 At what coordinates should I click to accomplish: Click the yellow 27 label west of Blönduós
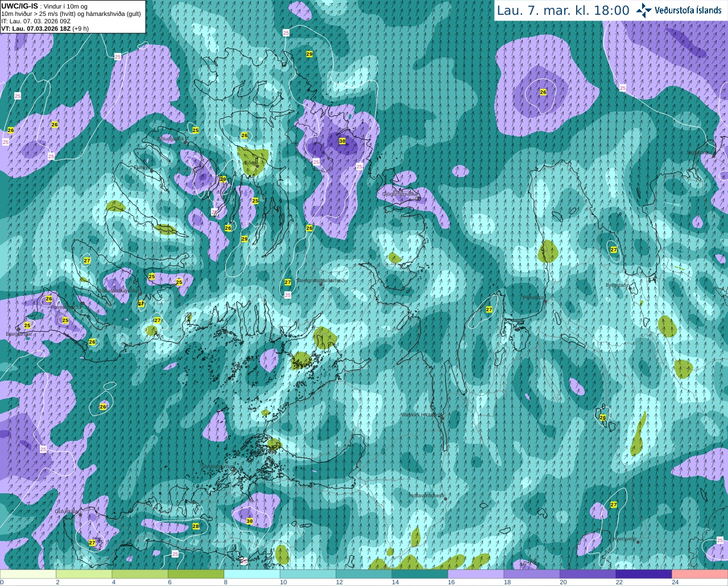click(489, 309)
